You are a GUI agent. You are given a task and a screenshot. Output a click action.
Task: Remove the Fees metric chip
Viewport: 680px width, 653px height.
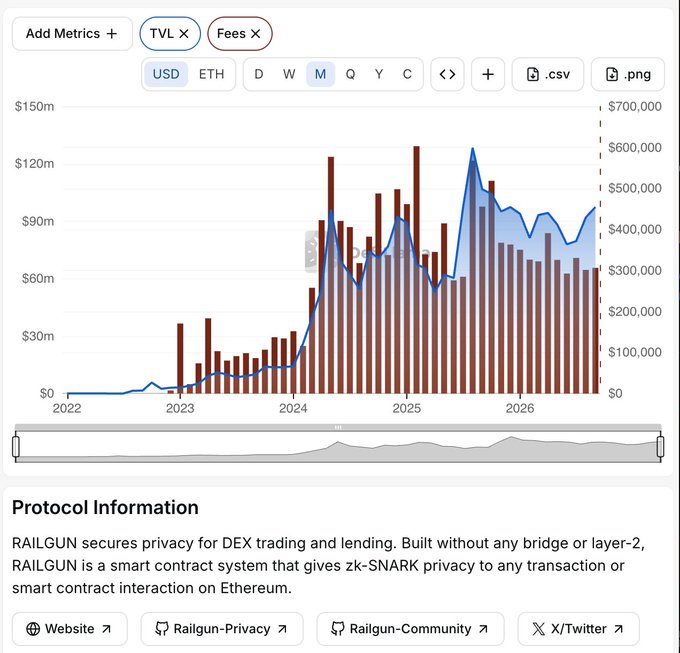tap(255, 34)
